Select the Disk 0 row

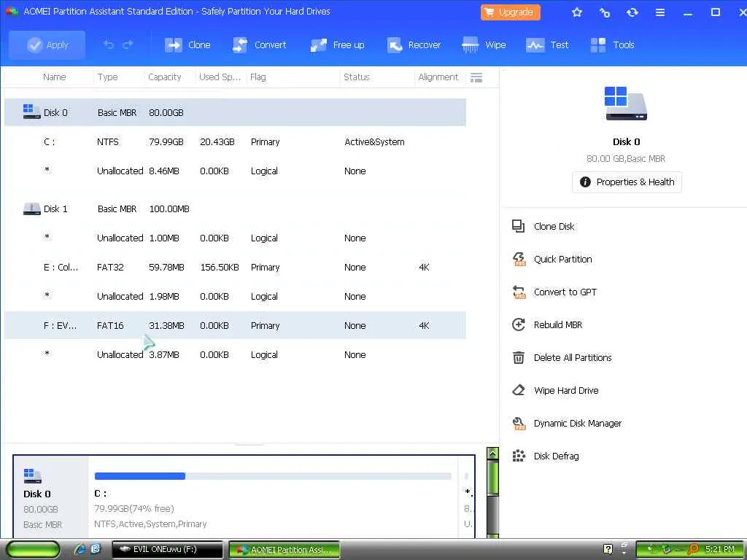235,112
